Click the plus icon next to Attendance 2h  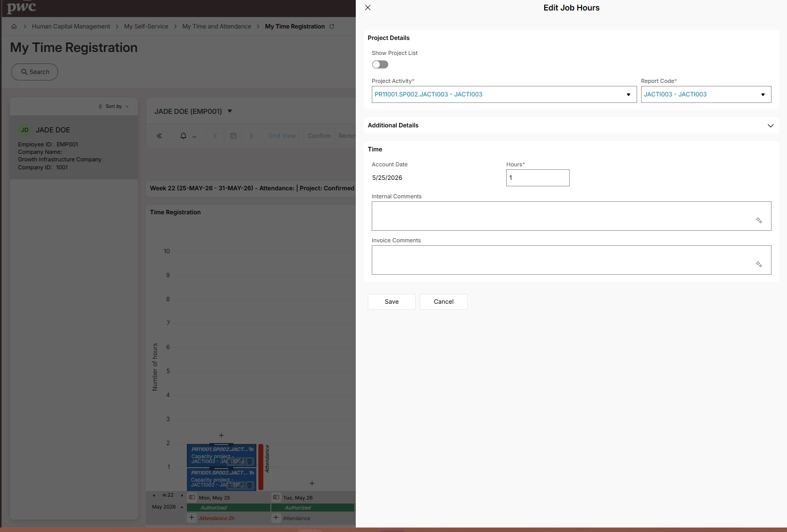[x=191, y=518]
